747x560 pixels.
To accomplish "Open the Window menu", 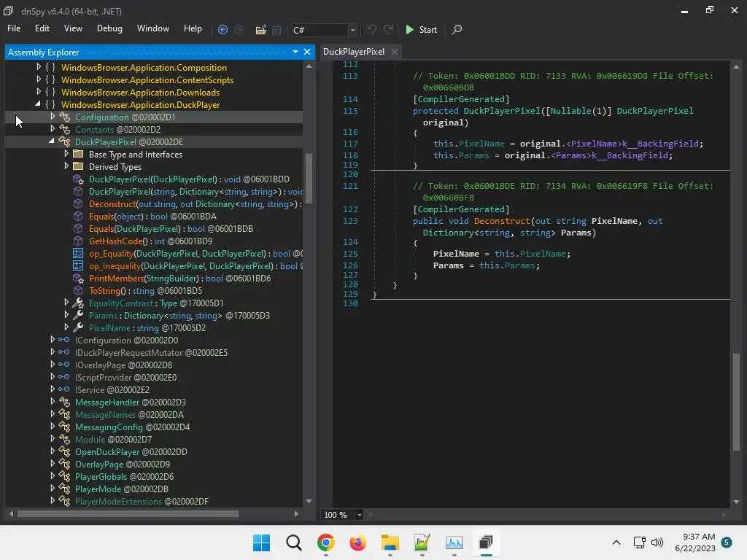I will 153,28.
